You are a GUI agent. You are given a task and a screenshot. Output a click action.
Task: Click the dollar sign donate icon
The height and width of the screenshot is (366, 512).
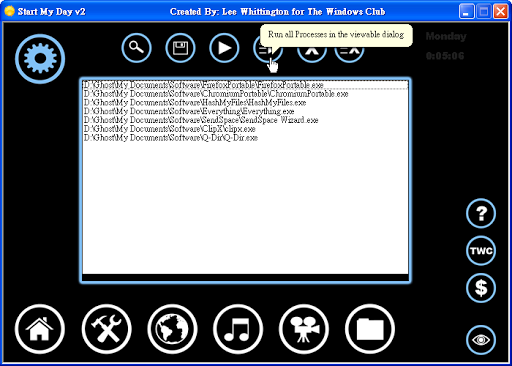pyautogui.click(x=481, y=288)
